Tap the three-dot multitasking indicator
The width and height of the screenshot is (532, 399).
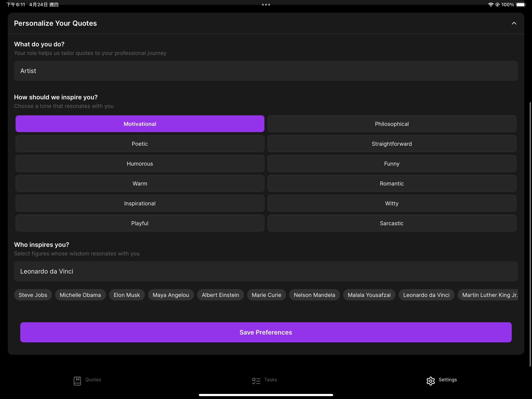(x=266, y=4)
